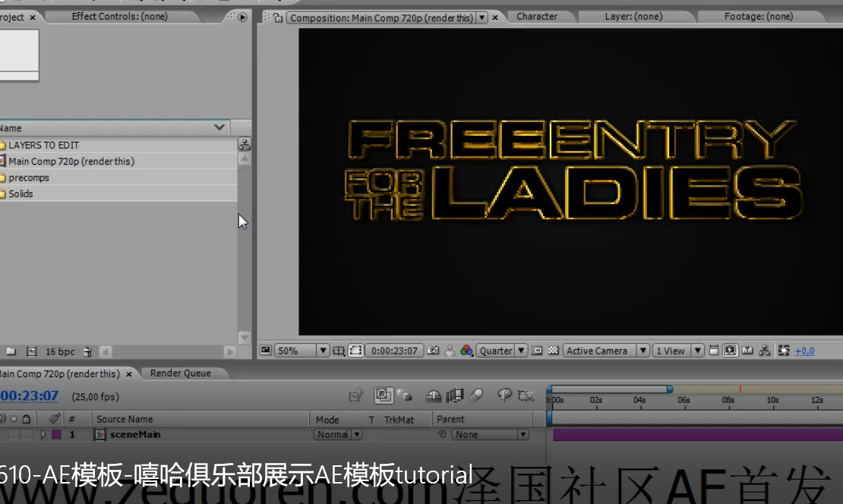Screen dimensions: 843x504
Task: Switch to Layer: (none) tab
Action: (633, 17)
